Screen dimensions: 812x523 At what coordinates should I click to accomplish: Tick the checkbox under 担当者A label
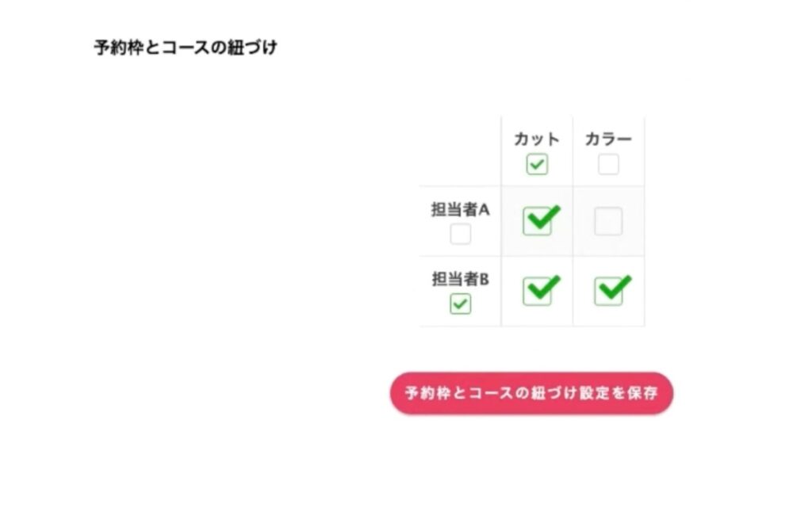(460, 234)
